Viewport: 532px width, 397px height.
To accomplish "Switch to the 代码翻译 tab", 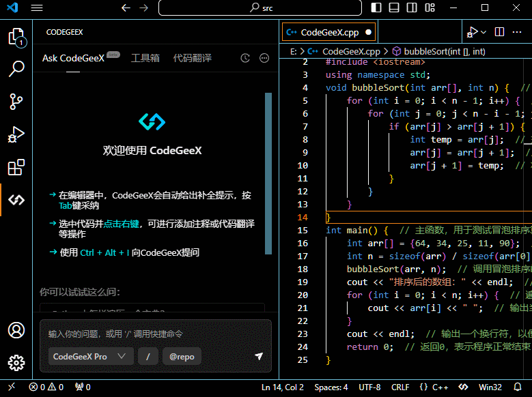I will [x=193, y=58].
